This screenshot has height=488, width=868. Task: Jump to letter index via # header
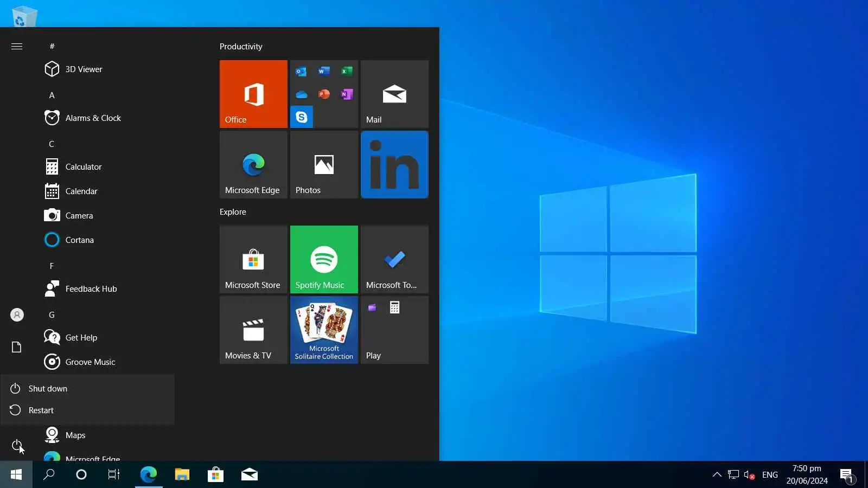tap(52, 46)
